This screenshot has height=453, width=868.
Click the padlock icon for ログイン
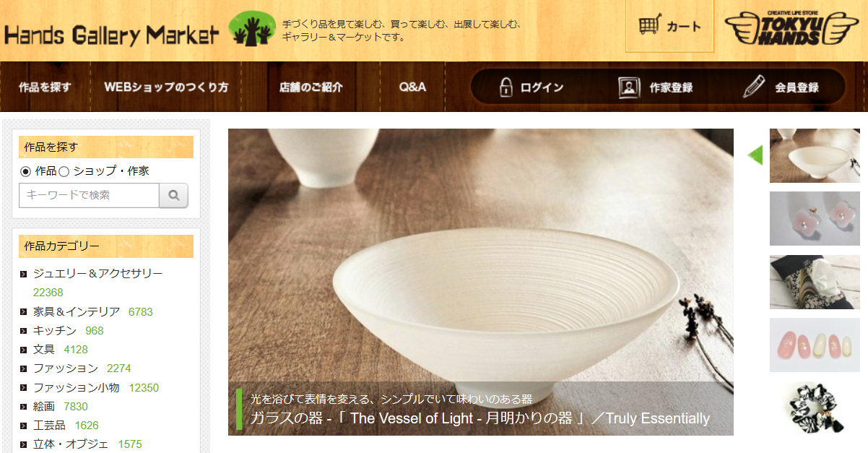(506, 87)
